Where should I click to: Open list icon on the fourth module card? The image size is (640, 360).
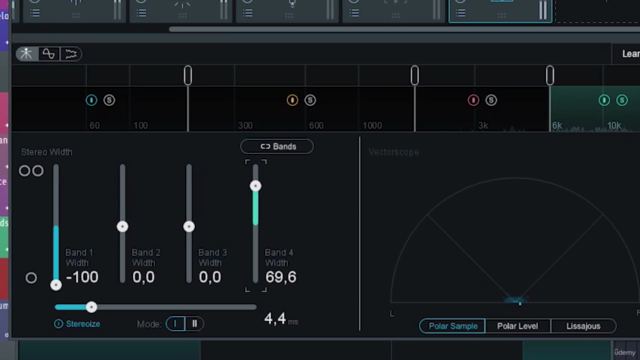(x=354, y=13)
